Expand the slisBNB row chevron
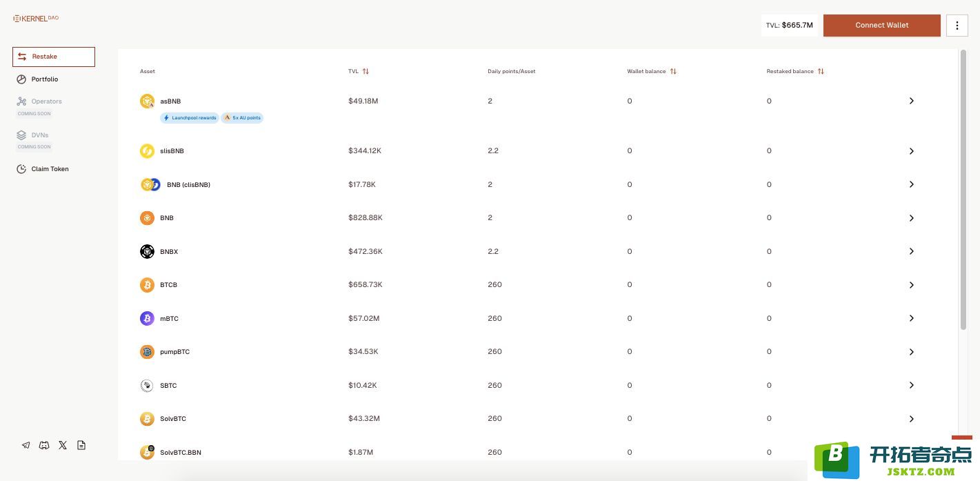This screenshot has height=481, width=980. coord(911,151)
